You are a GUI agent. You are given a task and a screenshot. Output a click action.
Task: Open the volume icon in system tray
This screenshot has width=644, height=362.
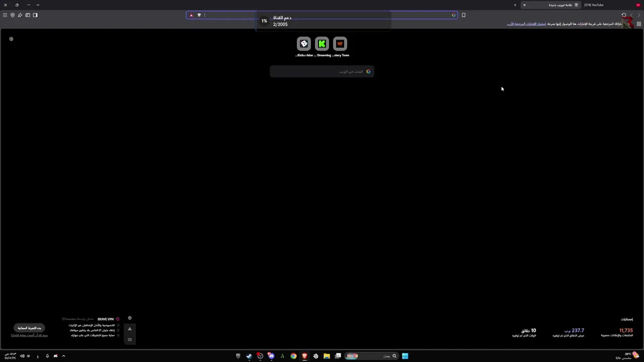[x=22, y=356]
